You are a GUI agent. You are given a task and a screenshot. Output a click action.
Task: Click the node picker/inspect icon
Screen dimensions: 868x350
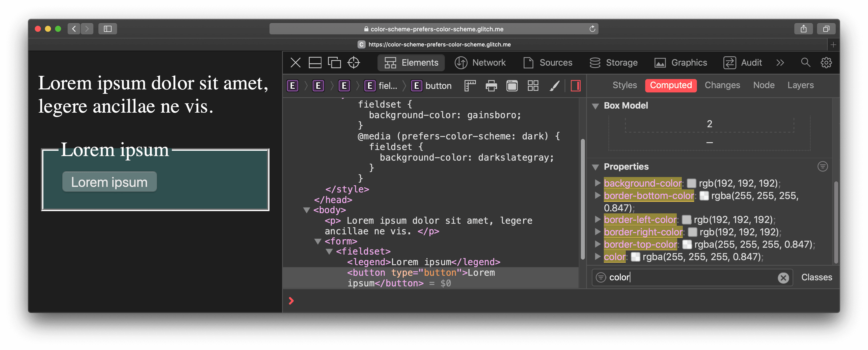[354, 63]
